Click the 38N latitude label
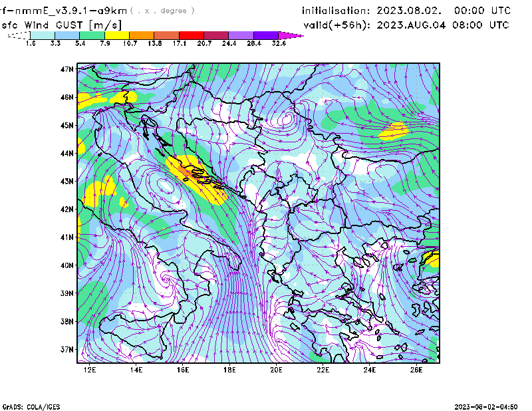The image size is (532, 411). click(x=67, y=321)
